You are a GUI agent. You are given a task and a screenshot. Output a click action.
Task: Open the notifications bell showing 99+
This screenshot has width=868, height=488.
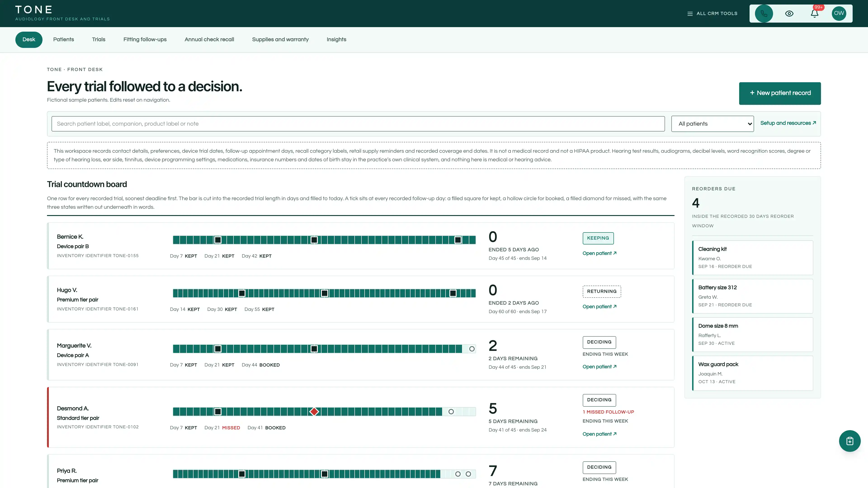tap(814, 14)
